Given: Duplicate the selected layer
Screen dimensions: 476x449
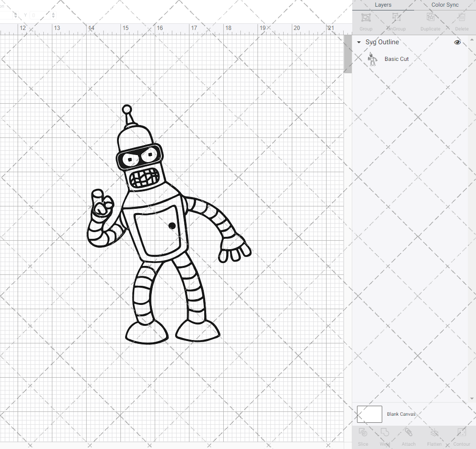Looking at the screenshot, I should click(x=430, y=19).
